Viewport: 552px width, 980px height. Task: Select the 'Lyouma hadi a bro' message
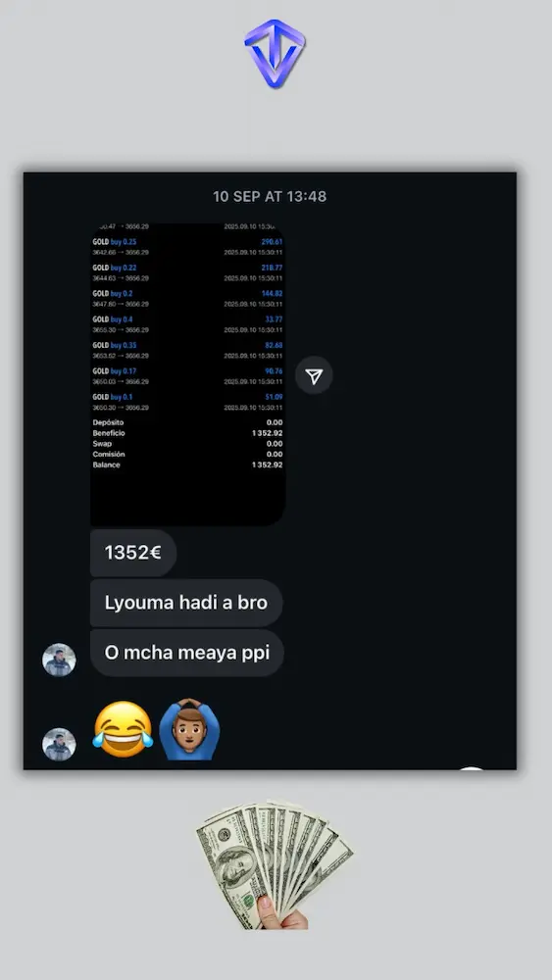(186, 603)
